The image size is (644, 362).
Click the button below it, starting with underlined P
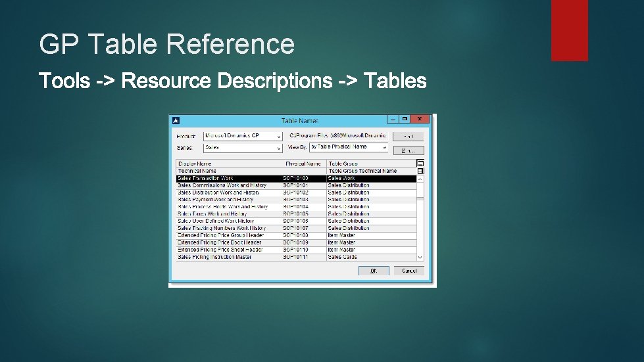pyautogui.click(x=409, y=150)
